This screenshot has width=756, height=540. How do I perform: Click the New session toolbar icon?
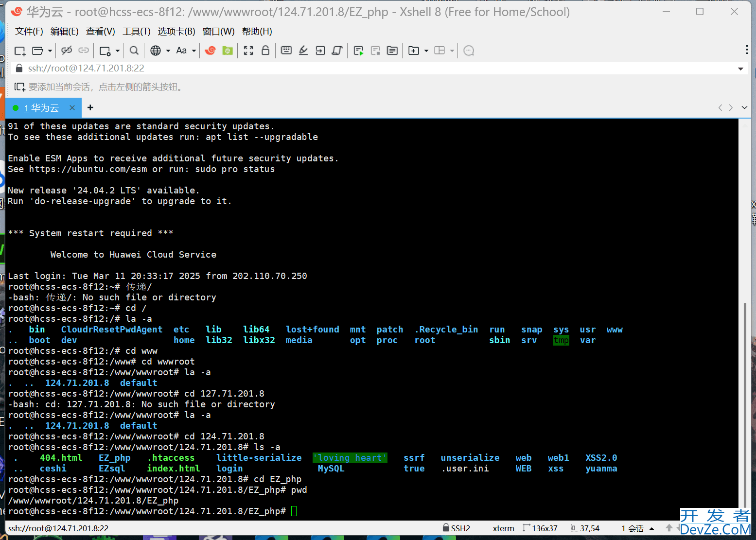[20, 51]
